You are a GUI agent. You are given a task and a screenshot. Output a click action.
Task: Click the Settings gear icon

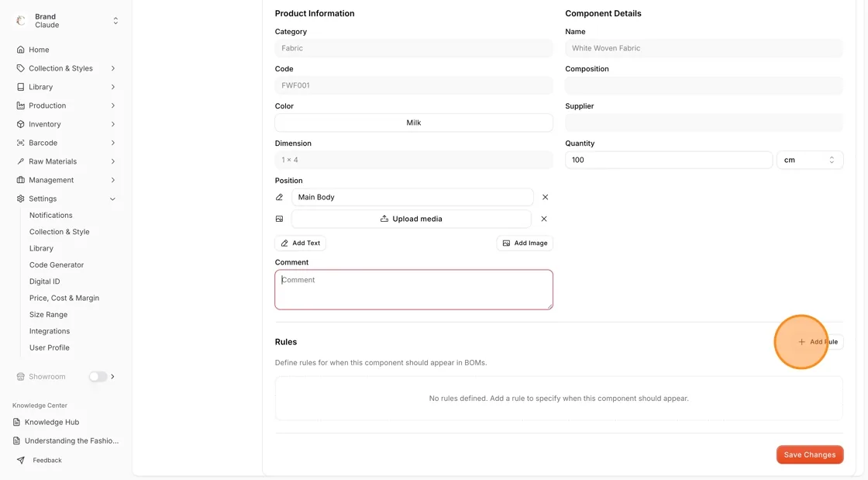point(20,199)
